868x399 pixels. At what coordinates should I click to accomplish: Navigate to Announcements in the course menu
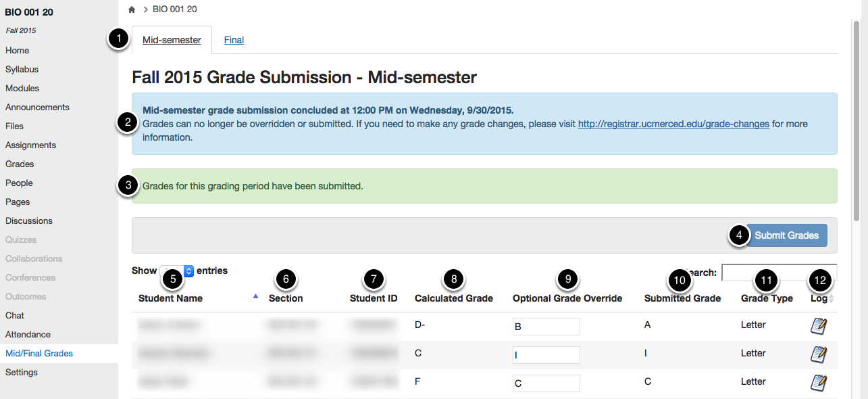pos(37,107)
